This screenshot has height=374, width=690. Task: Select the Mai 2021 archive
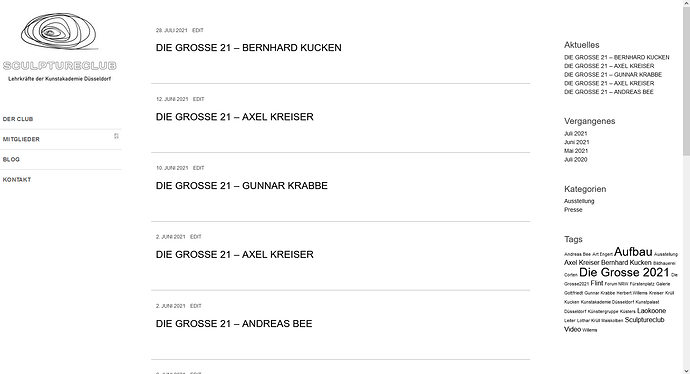tap(576, 151)
